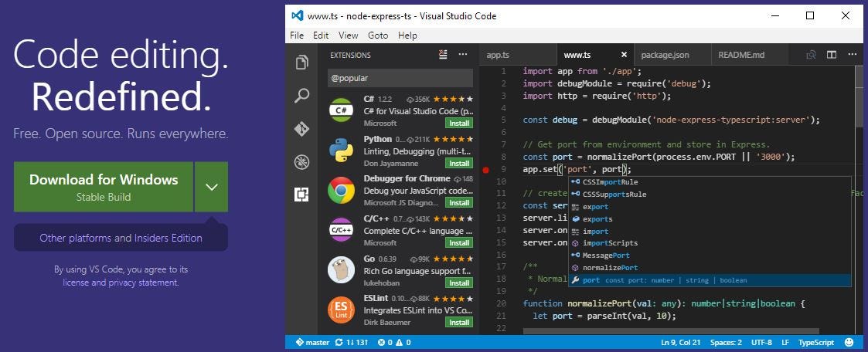Install the ESLint extension

(459, 322)
